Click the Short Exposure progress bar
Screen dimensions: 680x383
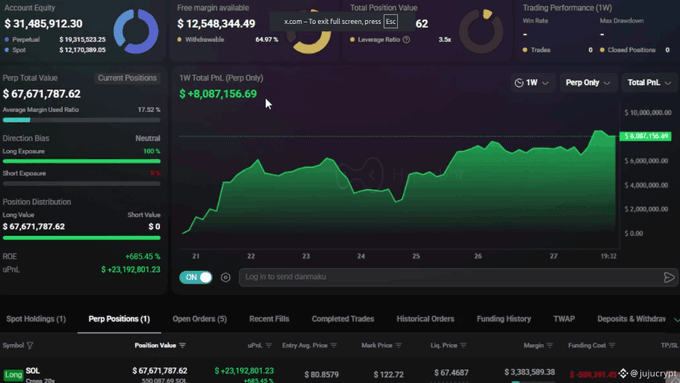[82, 184]
